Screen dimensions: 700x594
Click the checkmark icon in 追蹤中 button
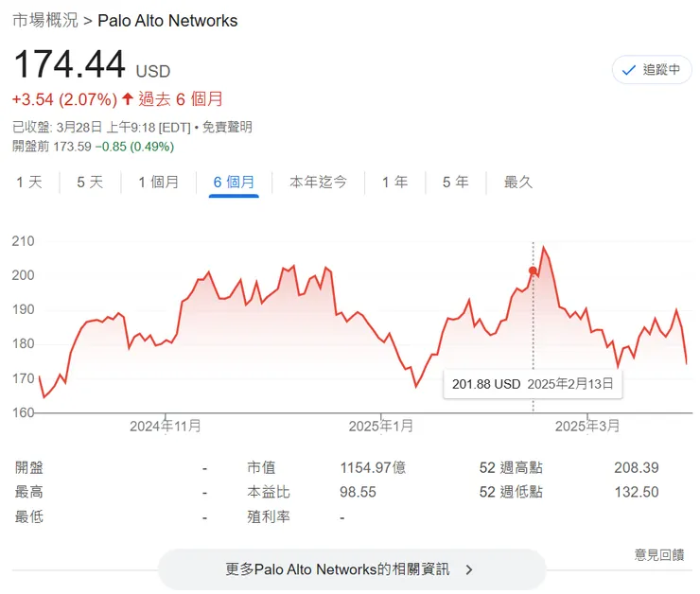pos(628,70)
